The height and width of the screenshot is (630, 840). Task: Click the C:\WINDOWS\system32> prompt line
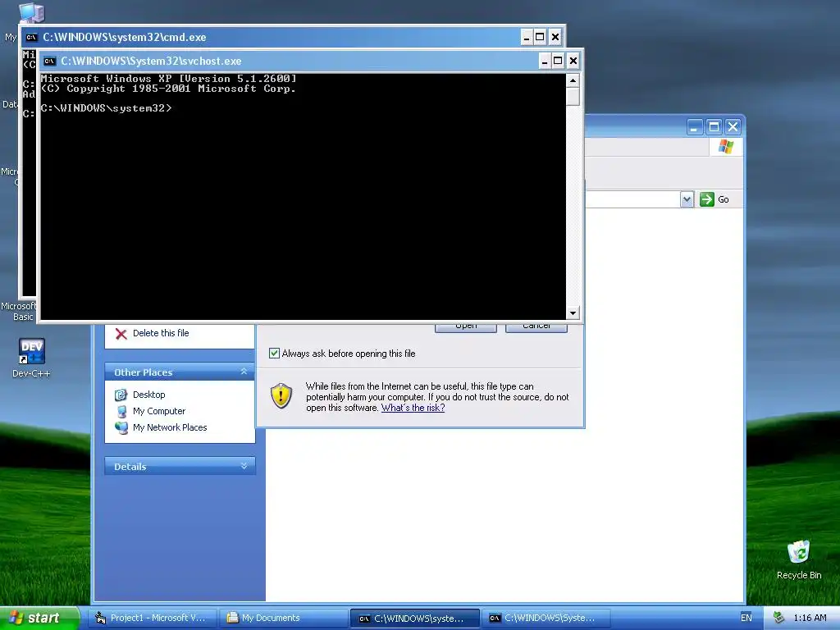tap(106, 108)
